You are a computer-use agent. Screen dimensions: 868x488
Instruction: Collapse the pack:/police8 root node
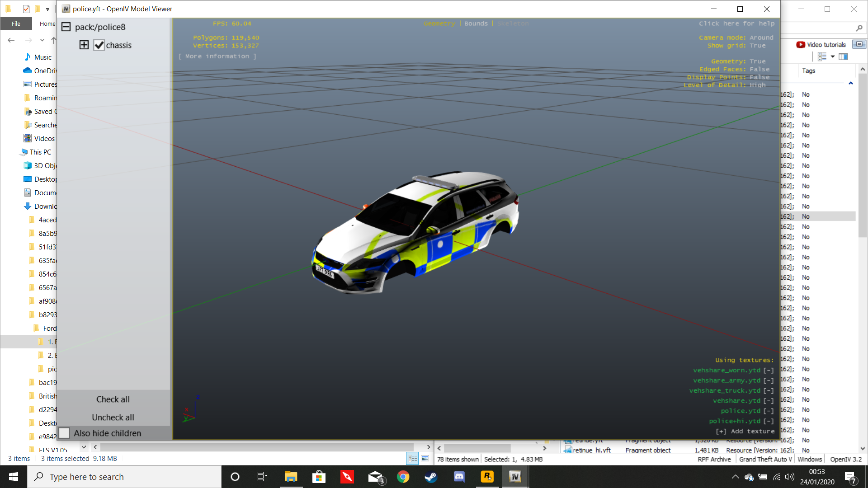click(66, 27)
